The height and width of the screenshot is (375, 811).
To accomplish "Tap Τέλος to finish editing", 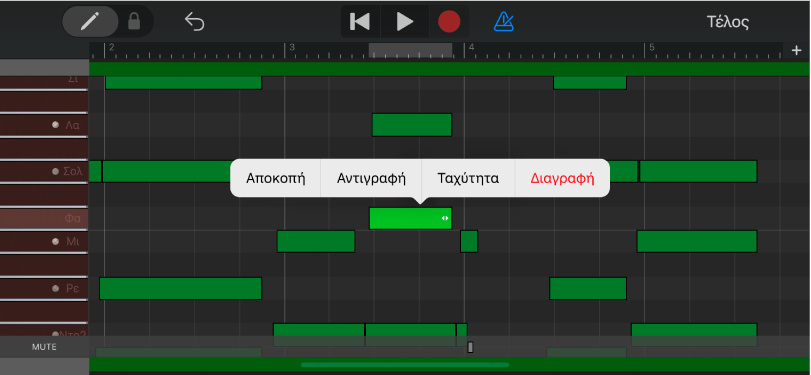I will tap(728, 22).
